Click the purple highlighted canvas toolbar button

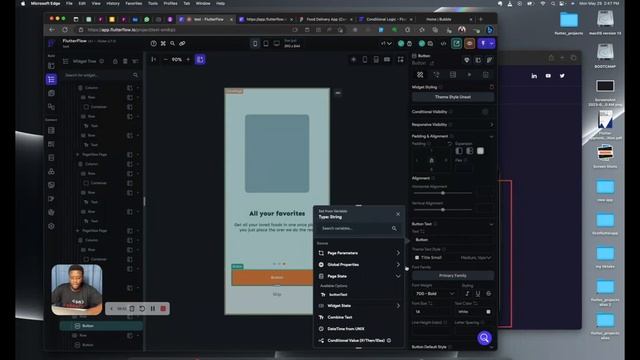200,60
